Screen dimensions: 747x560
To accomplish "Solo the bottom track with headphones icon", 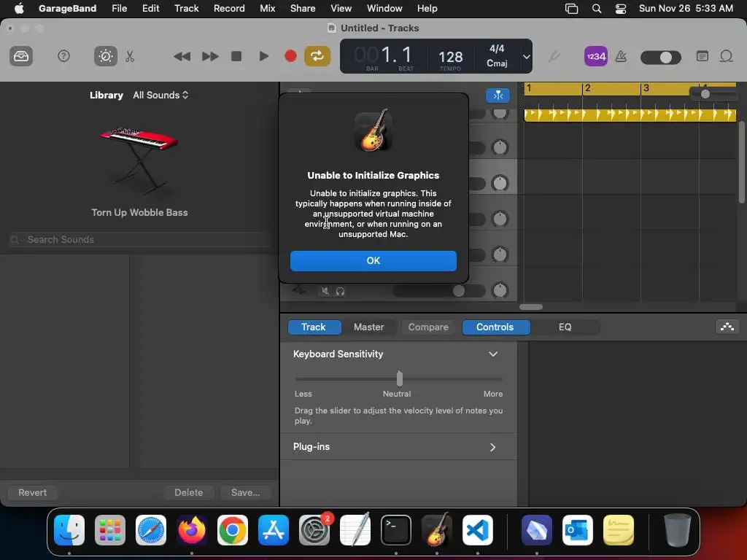I will (340, 291).
